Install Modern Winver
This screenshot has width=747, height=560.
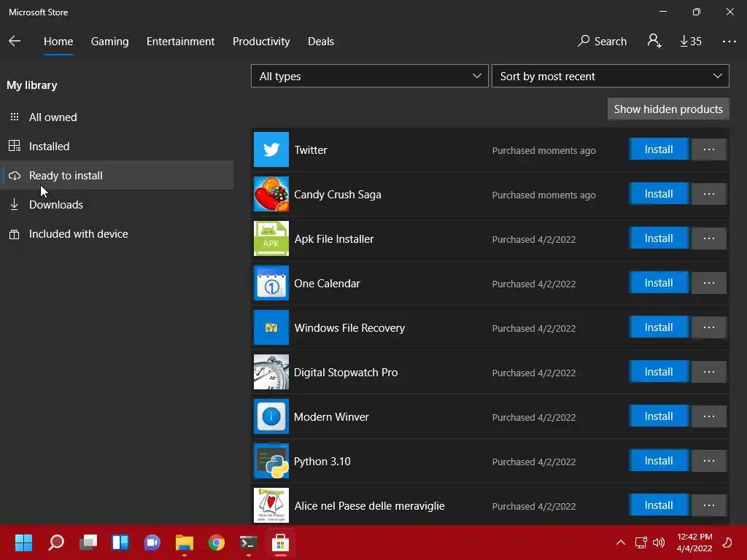coord(659,416)
